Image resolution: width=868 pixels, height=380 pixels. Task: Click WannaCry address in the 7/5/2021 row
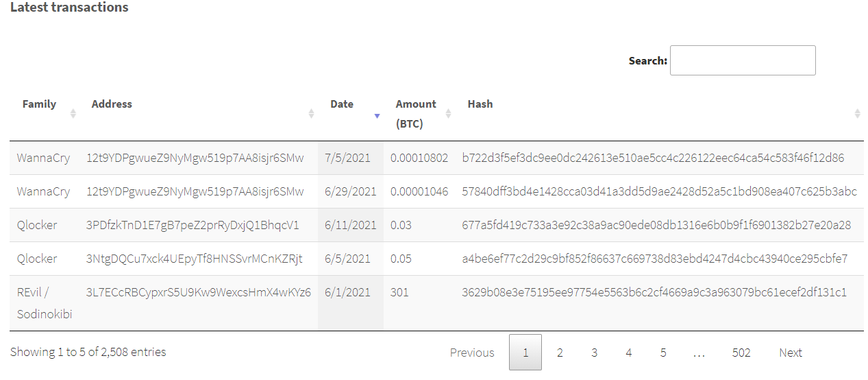coord(195,158)
